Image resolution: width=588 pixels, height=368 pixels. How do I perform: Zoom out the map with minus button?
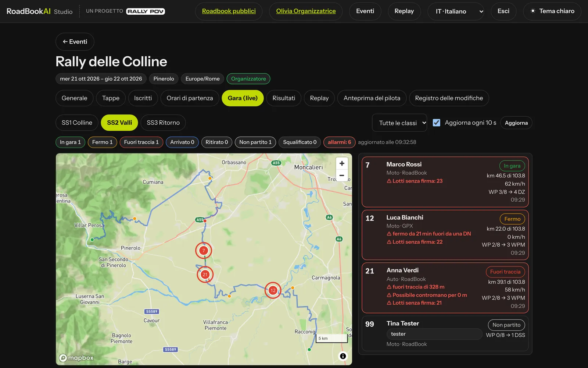coord(342,175)
